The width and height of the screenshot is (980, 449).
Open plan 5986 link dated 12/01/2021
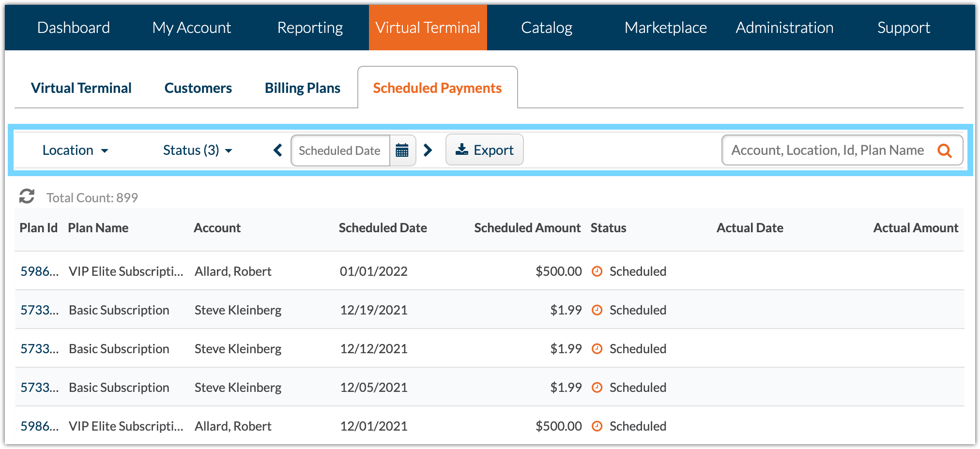click(x=39, y=426)
